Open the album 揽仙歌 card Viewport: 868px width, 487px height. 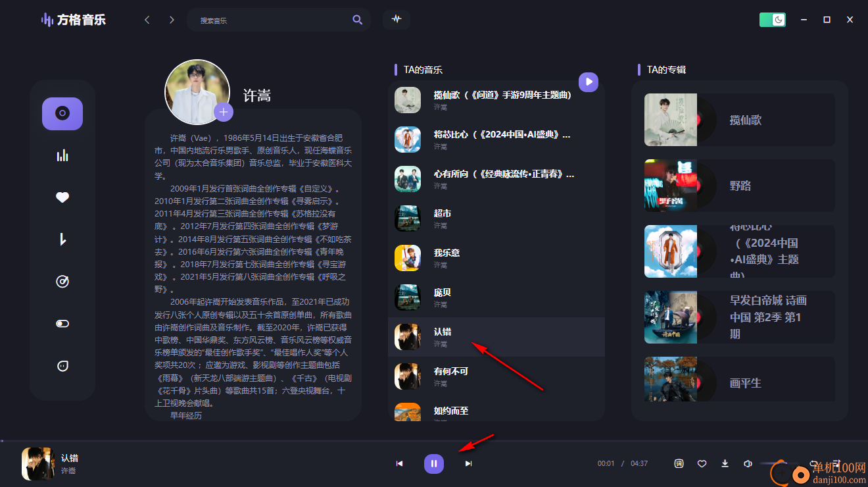(740, 120)
